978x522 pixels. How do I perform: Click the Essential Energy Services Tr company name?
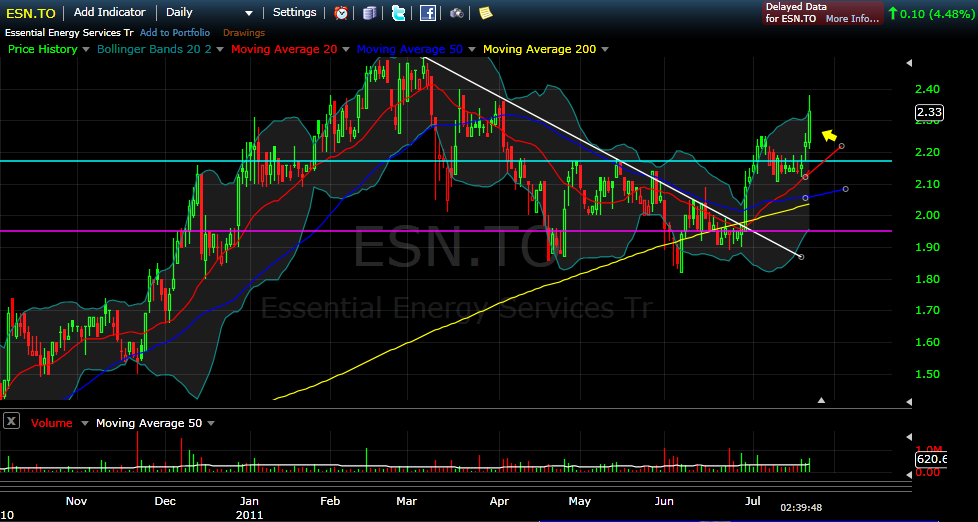[x=69, y=32]
